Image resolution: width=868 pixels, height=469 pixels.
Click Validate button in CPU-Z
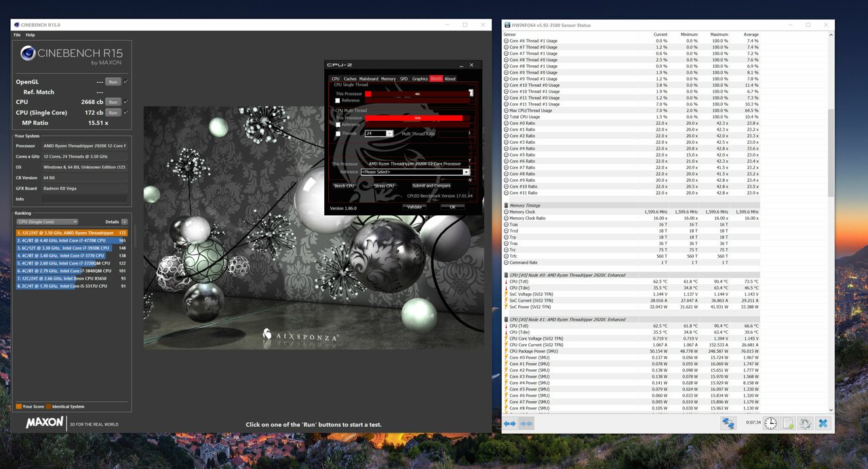tap(414, 207)
